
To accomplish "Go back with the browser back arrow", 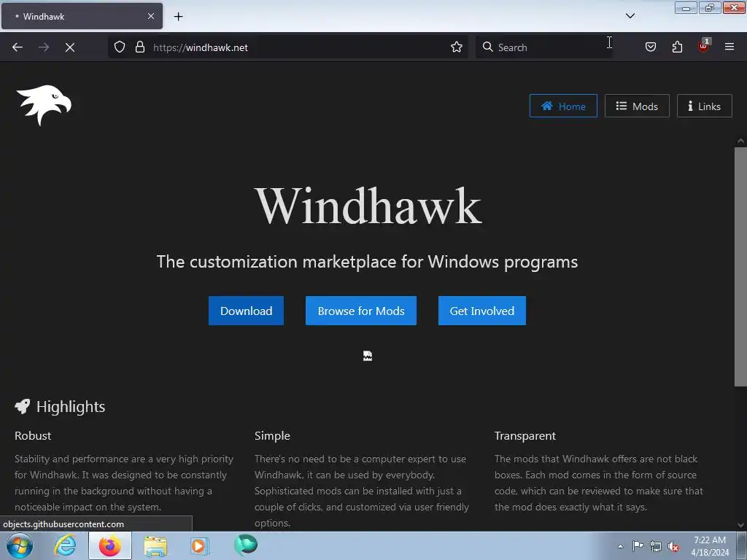I will pos(18,47).
